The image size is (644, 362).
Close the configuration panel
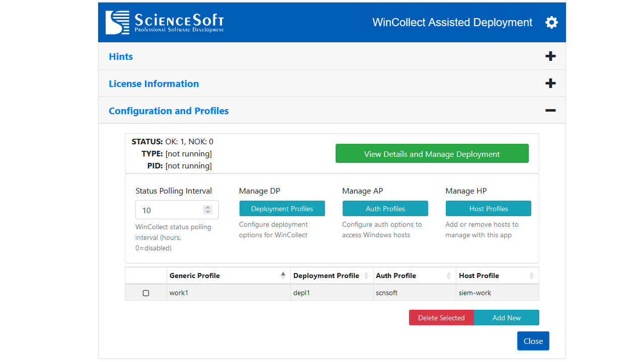(x=533, y=340)
